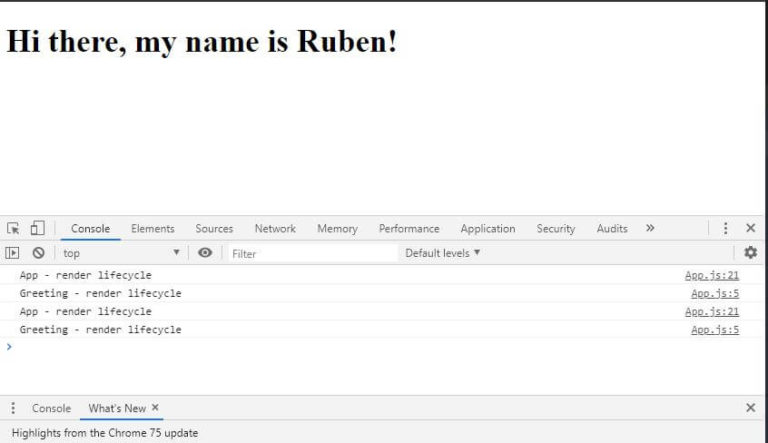Image resolution: width=768 pixels, height=443 pixels.
Task: Toggle the live expression eye icon
Action: [x=205, y=253]
